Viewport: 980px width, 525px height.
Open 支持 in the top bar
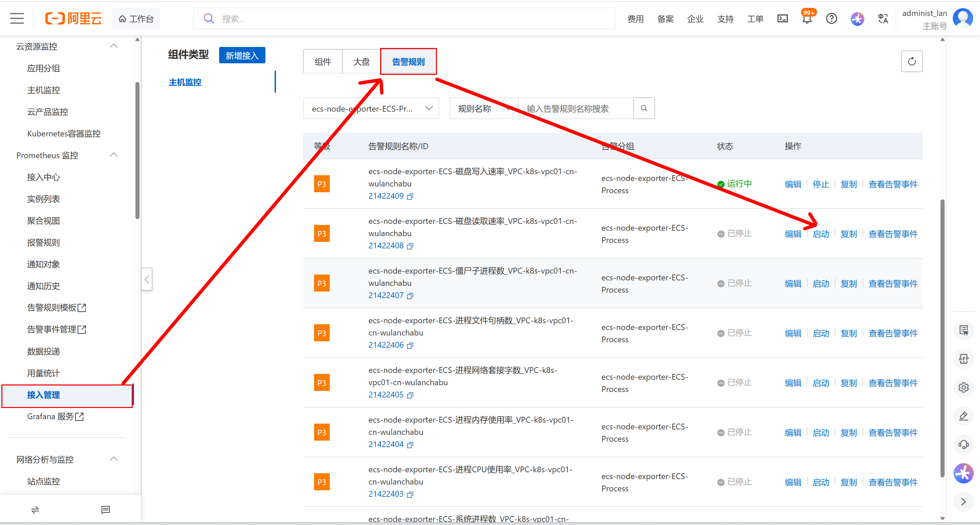click(x=725, y=19)
